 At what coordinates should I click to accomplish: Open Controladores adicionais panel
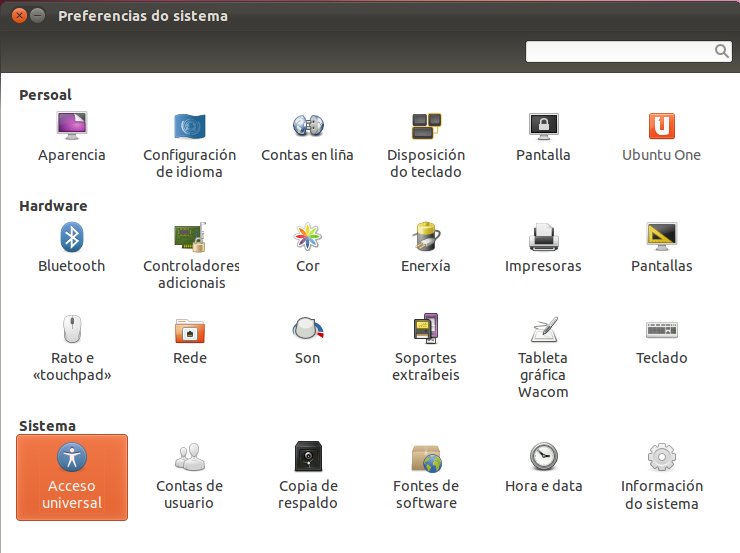(x=191, y=256)
